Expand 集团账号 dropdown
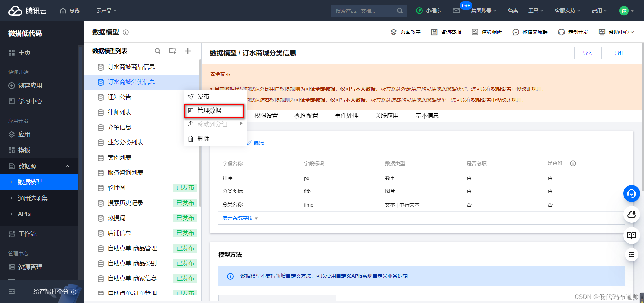 pos(483,11)
